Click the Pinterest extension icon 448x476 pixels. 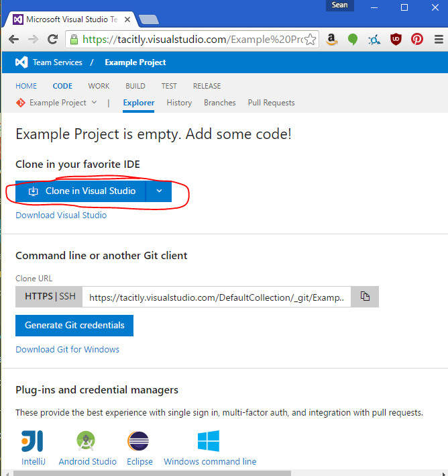coord(417,39)
